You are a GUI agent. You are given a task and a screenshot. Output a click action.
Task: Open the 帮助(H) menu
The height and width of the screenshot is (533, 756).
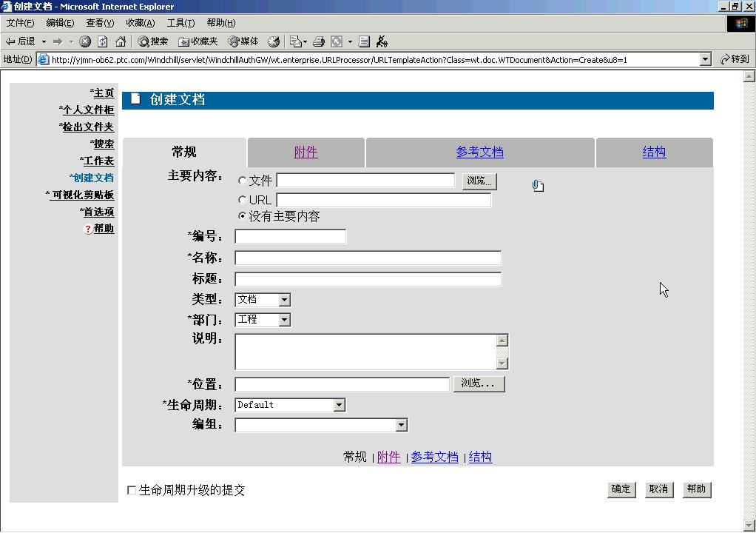point(221,23)
